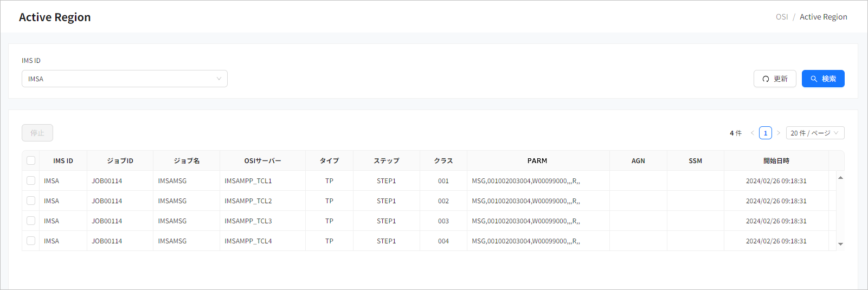Click the IMSAMPP_TCL3 server cell
The width and height of the screenshot is (868, 290).
tap(248, 221)
